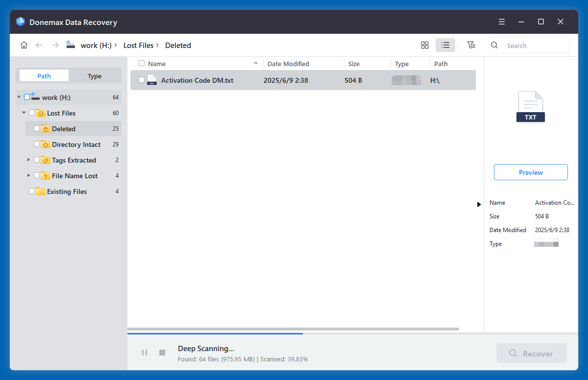Switch to grid view of scan results

tap(424, 45)
